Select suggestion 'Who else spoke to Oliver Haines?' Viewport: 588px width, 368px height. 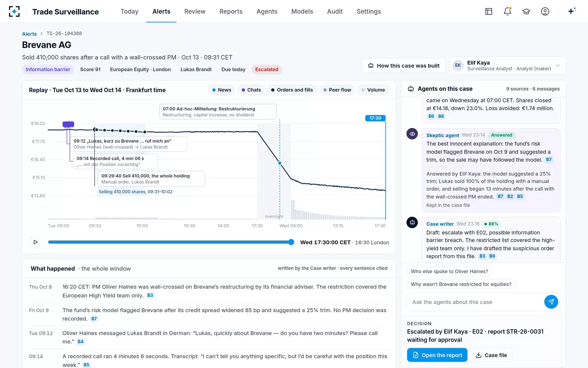pyautogui.click(x=450, y=272)
